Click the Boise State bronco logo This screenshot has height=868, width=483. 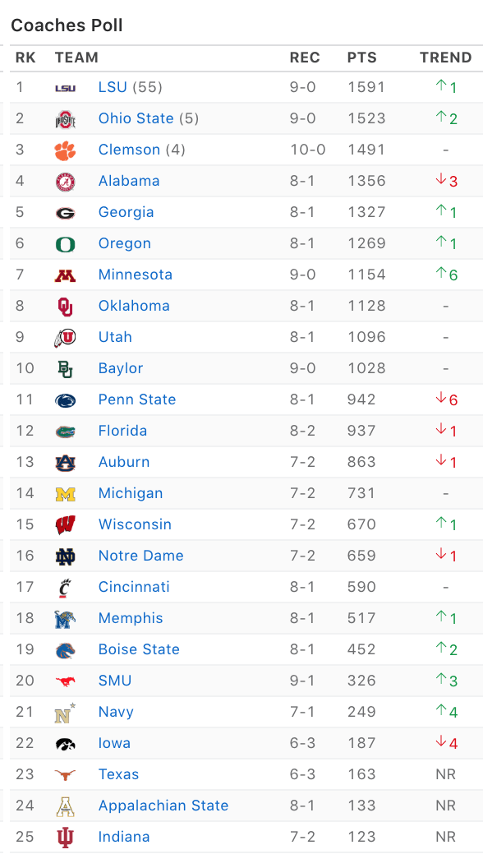[x=65, y=650]
